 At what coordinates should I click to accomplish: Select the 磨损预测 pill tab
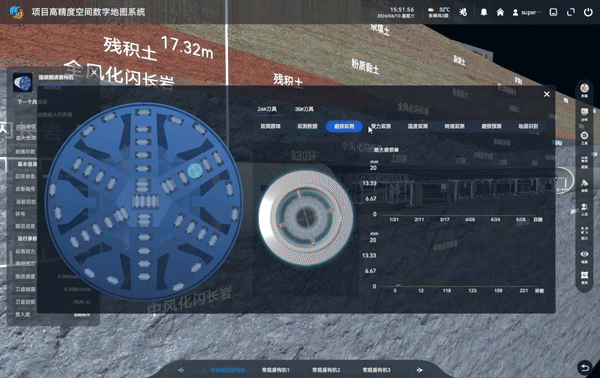[x=491, y=126]
